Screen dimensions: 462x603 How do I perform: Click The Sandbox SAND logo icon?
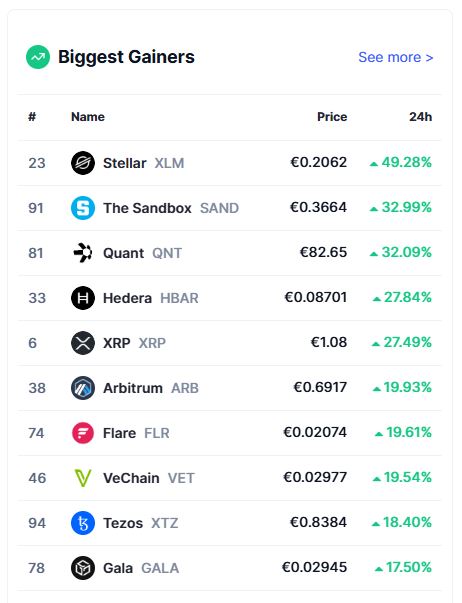[83, 208]
